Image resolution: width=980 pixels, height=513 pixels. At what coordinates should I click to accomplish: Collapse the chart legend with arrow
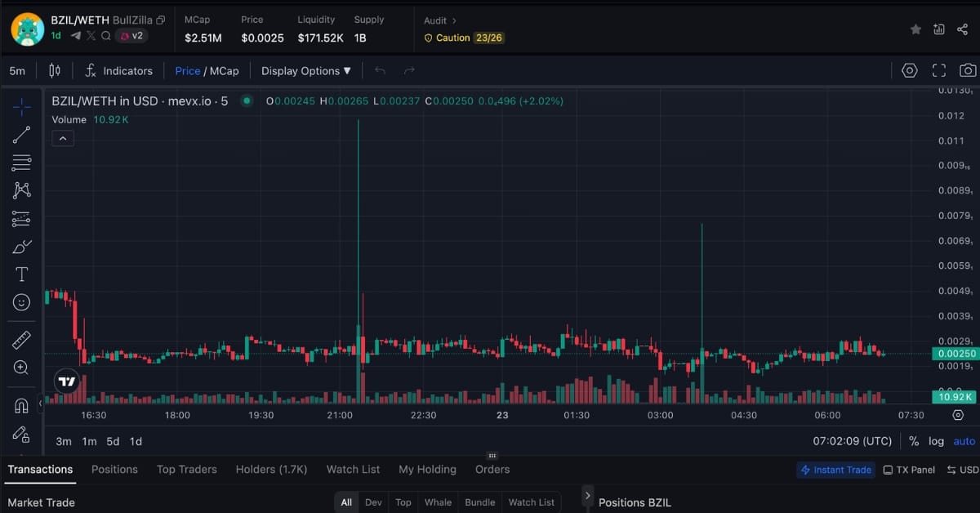pyautogui.click(x=62, y=139)
